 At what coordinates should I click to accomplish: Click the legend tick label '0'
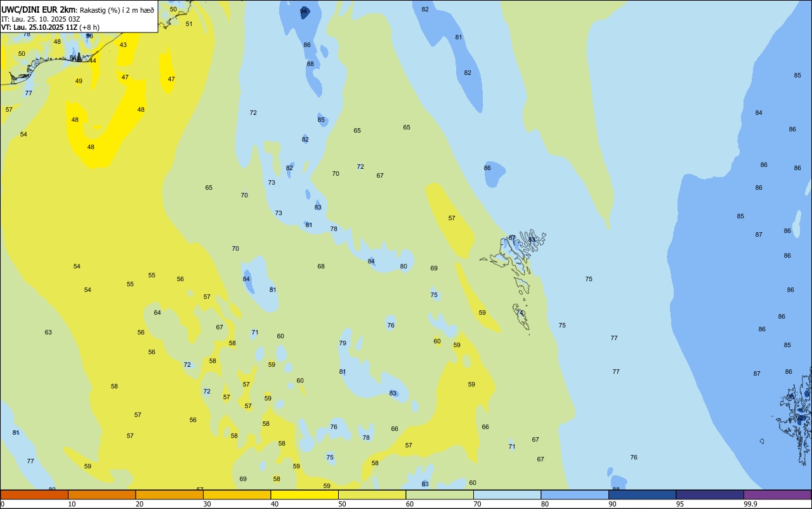coord(3,504)
